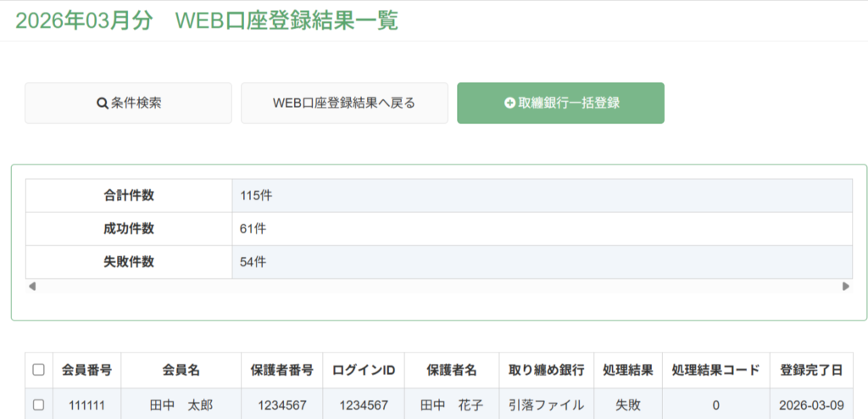Click the 登録完了日 column header
868x419 pixels.
click(x=811, y=370)
